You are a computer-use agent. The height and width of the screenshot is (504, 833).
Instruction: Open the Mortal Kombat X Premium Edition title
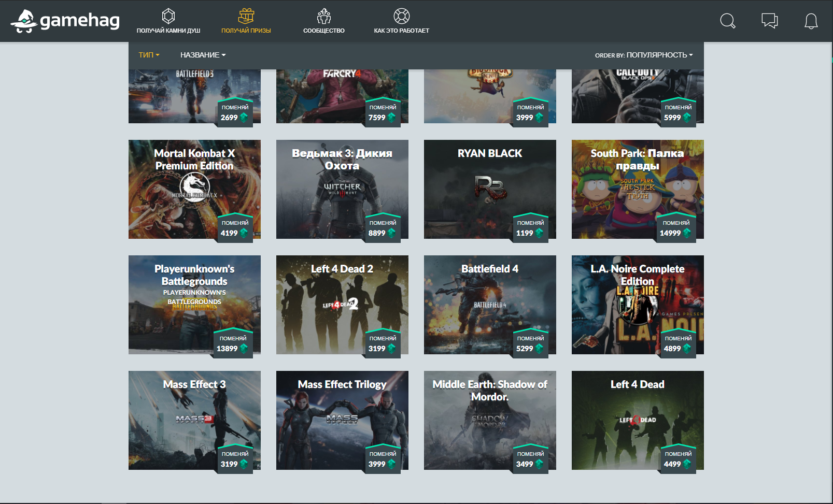pos(194,160)
